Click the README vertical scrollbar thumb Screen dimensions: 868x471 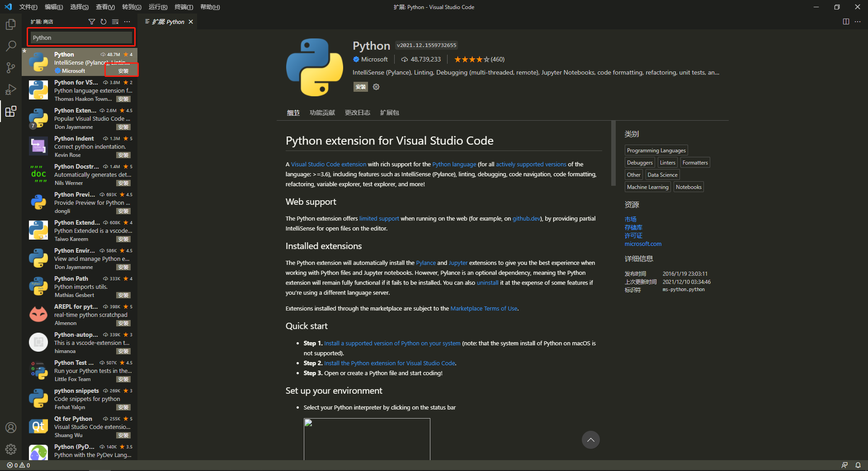pos(613,153)
